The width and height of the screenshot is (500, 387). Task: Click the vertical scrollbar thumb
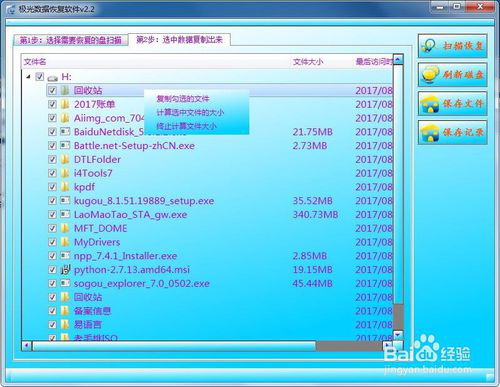398,184
